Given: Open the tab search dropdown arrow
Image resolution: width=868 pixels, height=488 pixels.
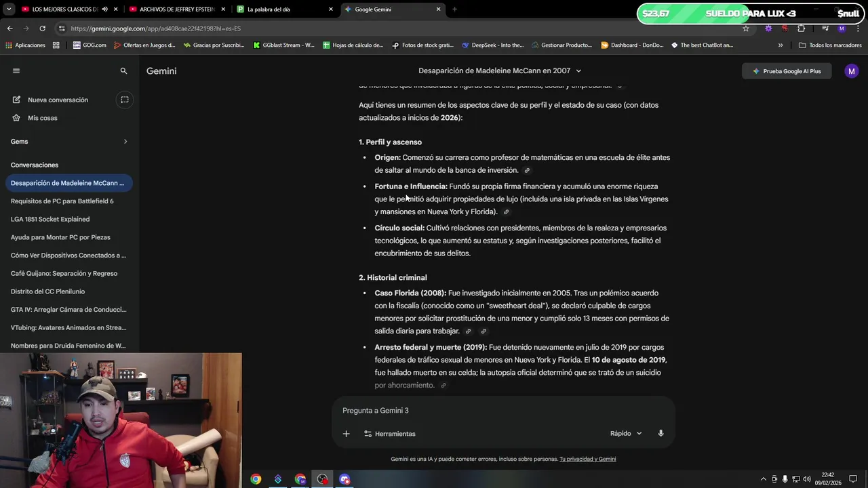Looking at the screenshot, I should point(8,9).
